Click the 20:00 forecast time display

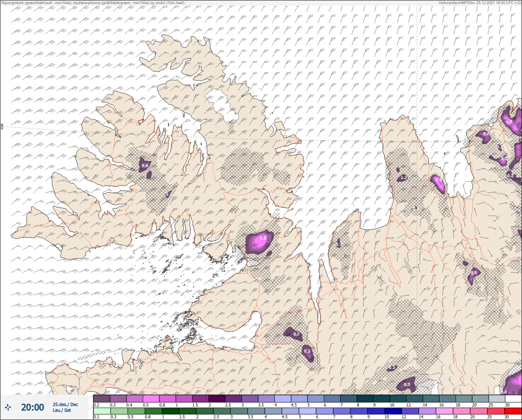tap(33, 407)
